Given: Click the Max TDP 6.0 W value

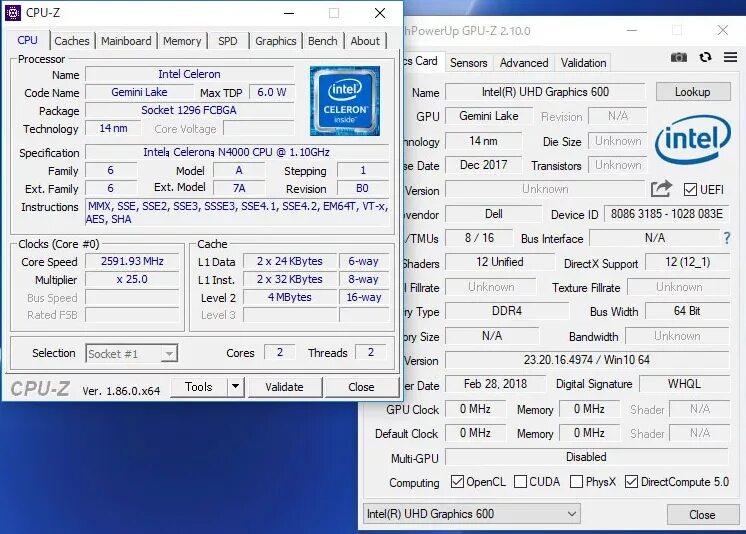Looking at the screenshot, I should [x=272, y=92].
